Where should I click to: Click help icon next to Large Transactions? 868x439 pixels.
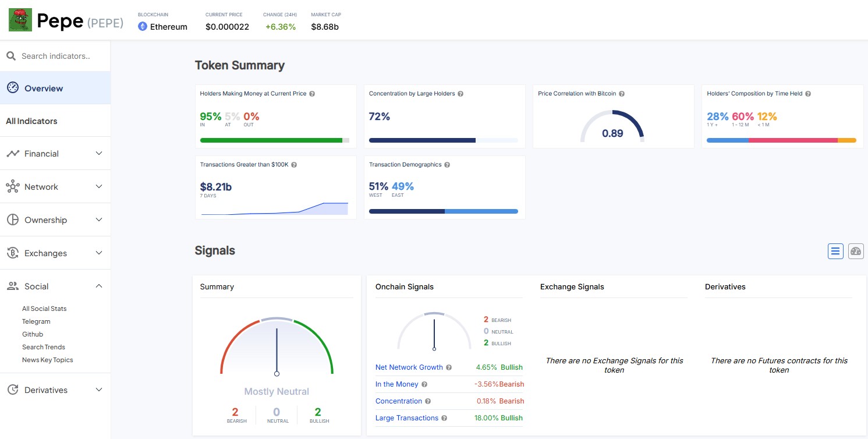(444, 418)
